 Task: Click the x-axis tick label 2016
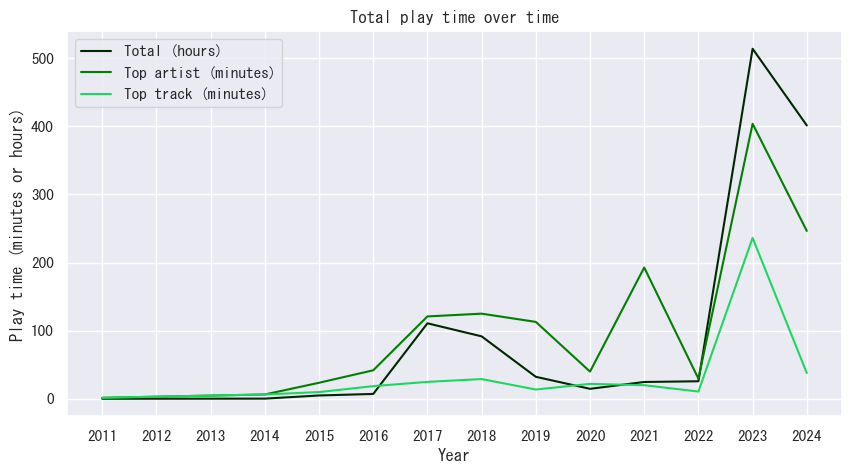(373, 436)
